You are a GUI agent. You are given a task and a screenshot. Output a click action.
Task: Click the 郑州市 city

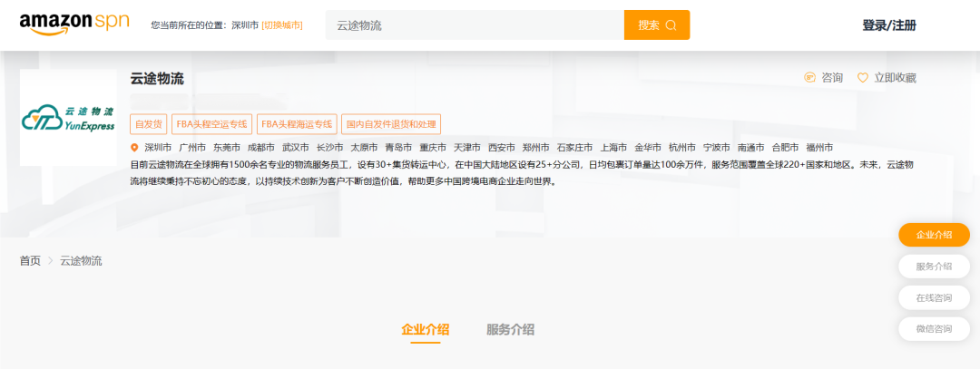click(x=535, y=148)
